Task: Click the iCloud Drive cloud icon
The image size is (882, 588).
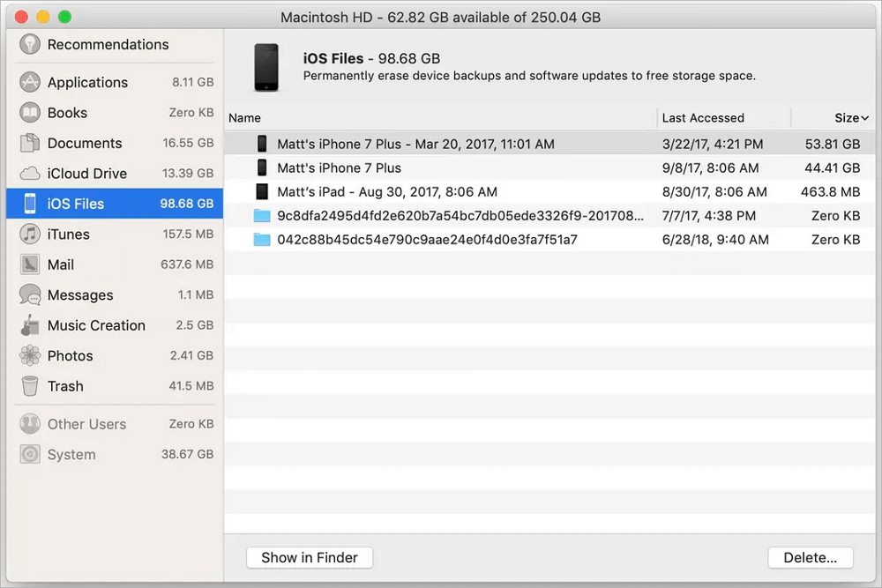Action: click(30, 174)
